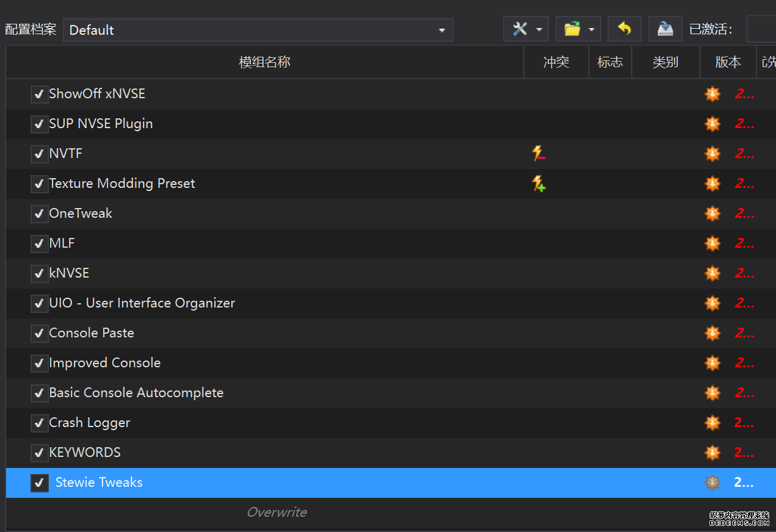Click the 已激活 counter field
The height and width of the screenshot is (532, 776).
(761, 29)
